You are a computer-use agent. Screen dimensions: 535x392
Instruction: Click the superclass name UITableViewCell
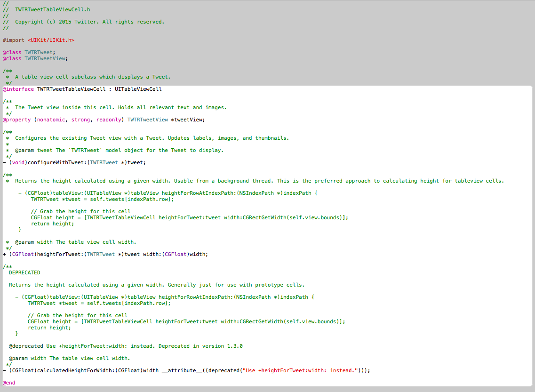[x=138, y=89]
